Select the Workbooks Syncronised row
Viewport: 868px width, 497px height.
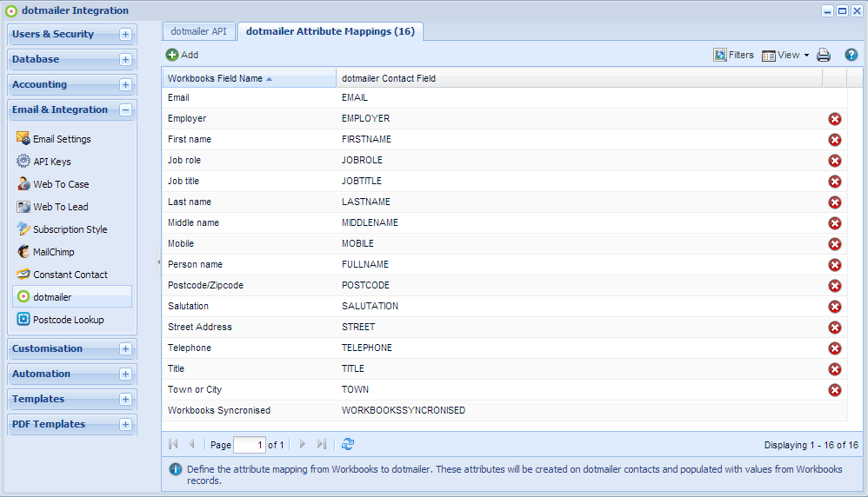[x=504, y=411]
